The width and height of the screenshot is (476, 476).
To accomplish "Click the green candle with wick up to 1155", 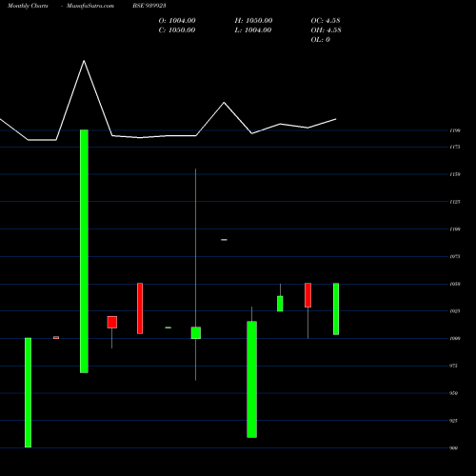I will [x=196, y=333].
